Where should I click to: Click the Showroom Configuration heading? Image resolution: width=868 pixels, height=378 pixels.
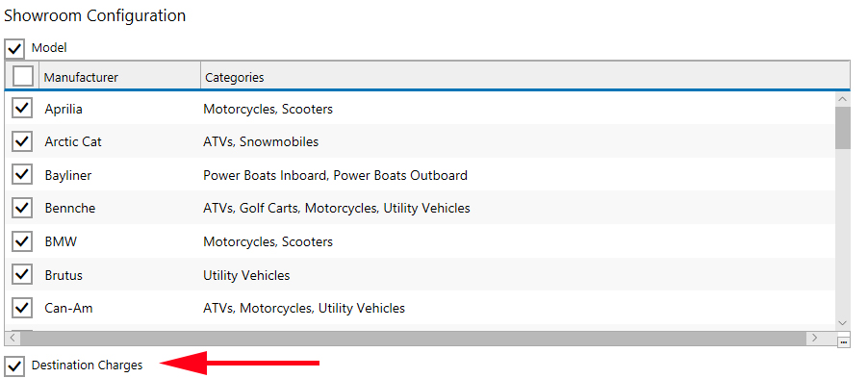coord(94,15)
